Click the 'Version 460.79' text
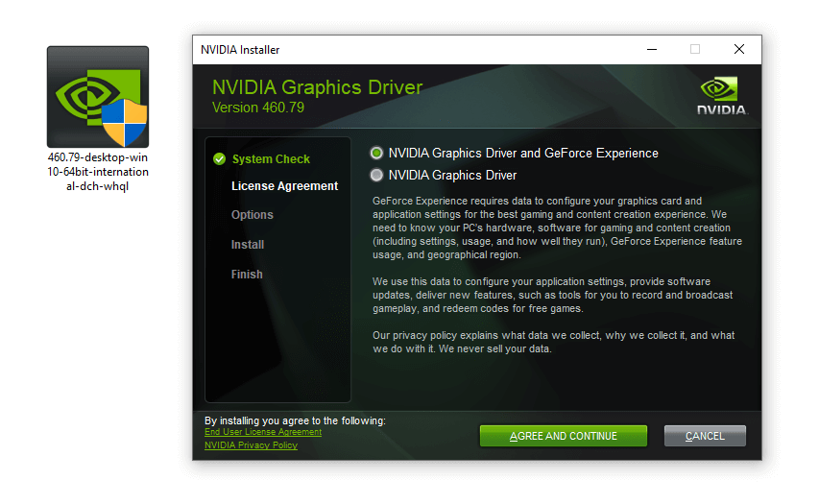Screen dimensions: 819x504 click(x=258, y=108)
